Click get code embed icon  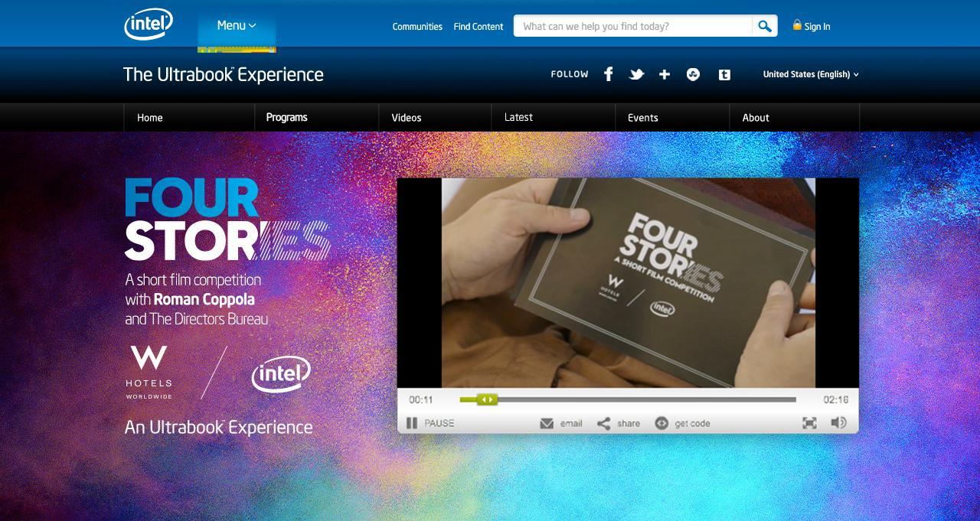click(661, 423)
